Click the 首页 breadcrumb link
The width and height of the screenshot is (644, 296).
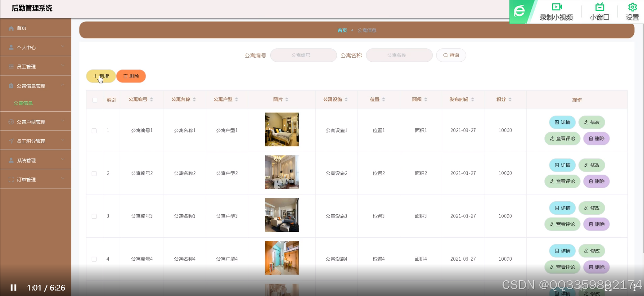point(342,30)
